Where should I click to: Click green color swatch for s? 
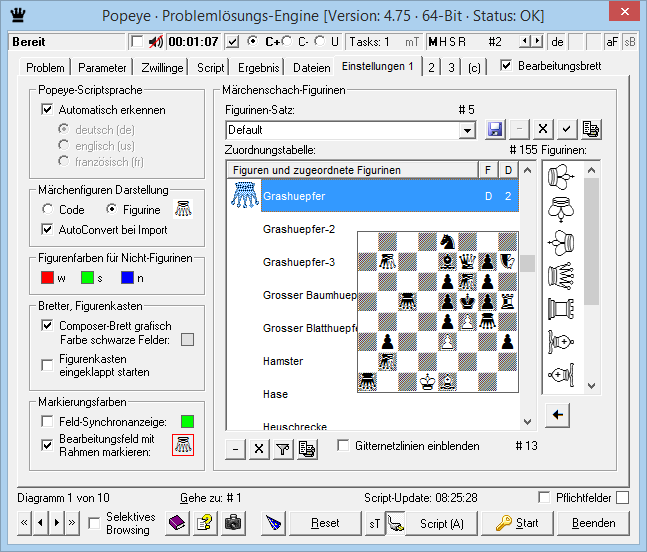(x=87, y=278)
